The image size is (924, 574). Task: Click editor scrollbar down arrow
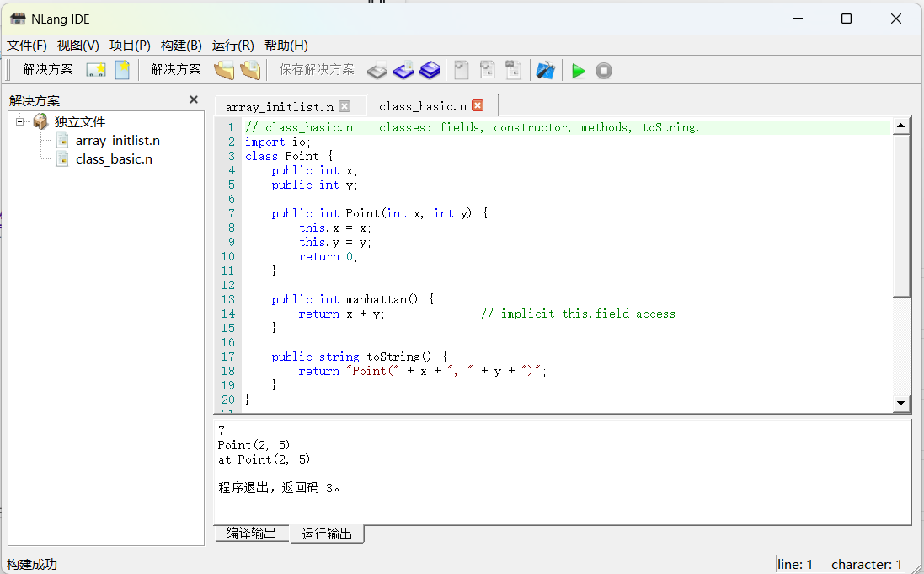coord(900,404)
